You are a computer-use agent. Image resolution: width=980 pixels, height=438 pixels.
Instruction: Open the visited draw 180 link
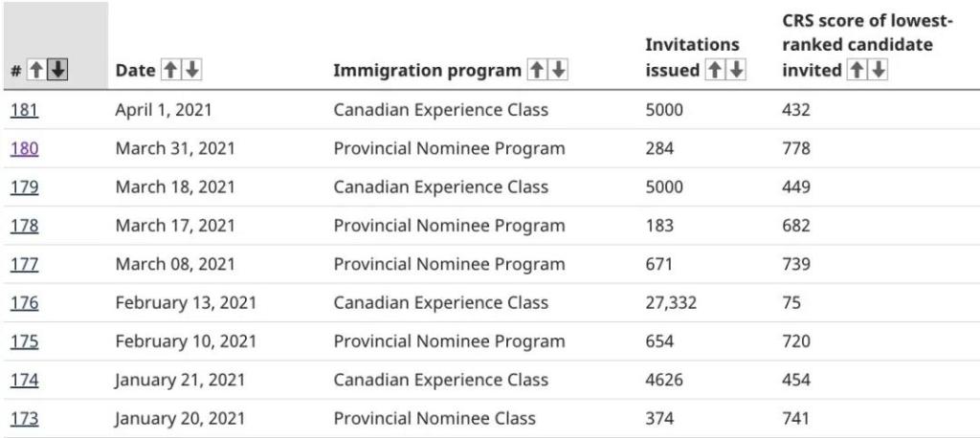pos(24,148)
